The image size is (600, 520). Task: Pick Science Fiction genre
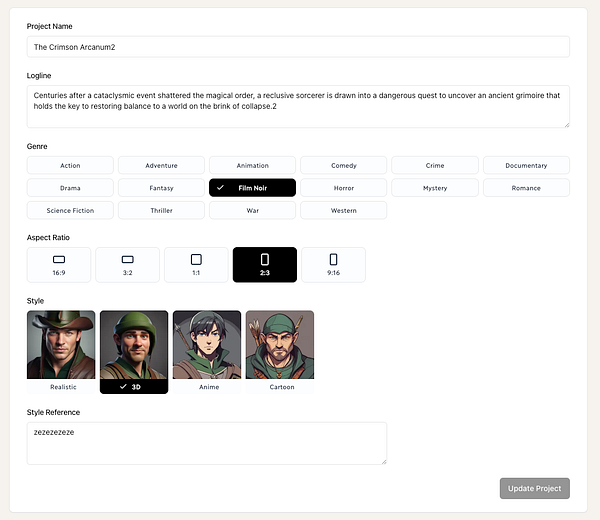pos(70,210)
